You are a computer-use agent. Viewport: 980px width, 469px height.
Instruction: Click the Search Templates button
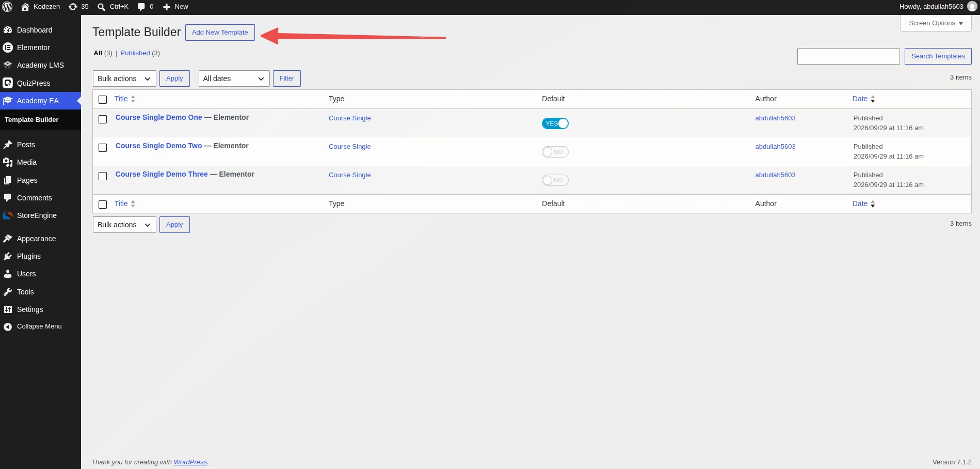(938, 56)
